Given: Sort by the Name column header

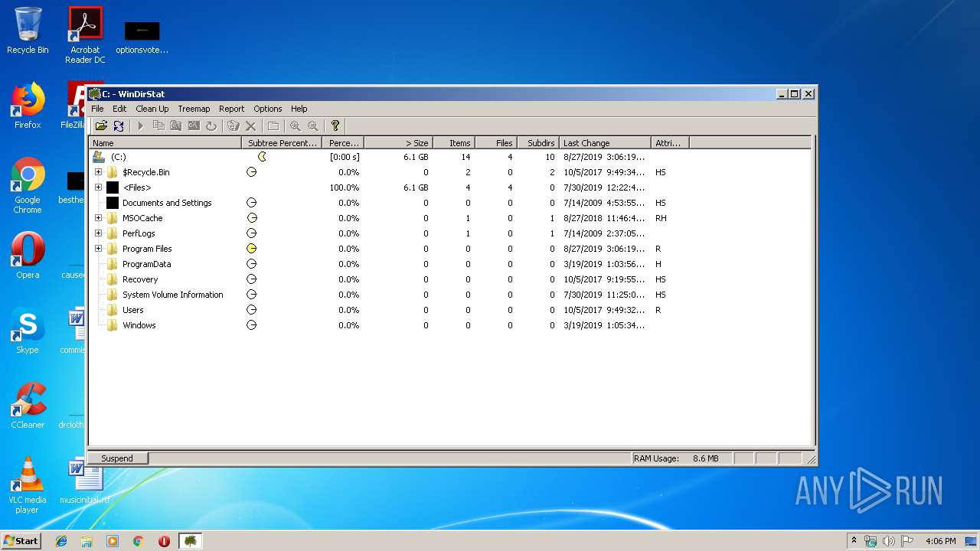Looking at the screenshot, I should click(x=166, y=143).
